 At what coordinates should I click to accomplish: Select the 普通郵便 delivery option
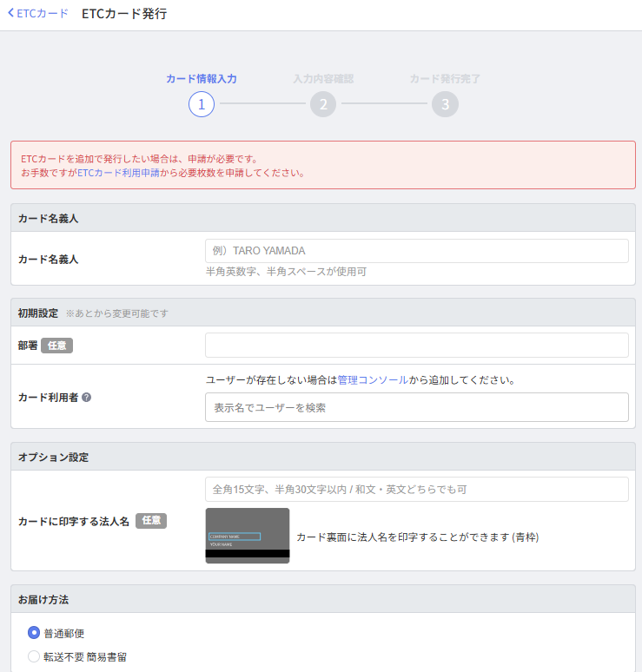[34, 633]
